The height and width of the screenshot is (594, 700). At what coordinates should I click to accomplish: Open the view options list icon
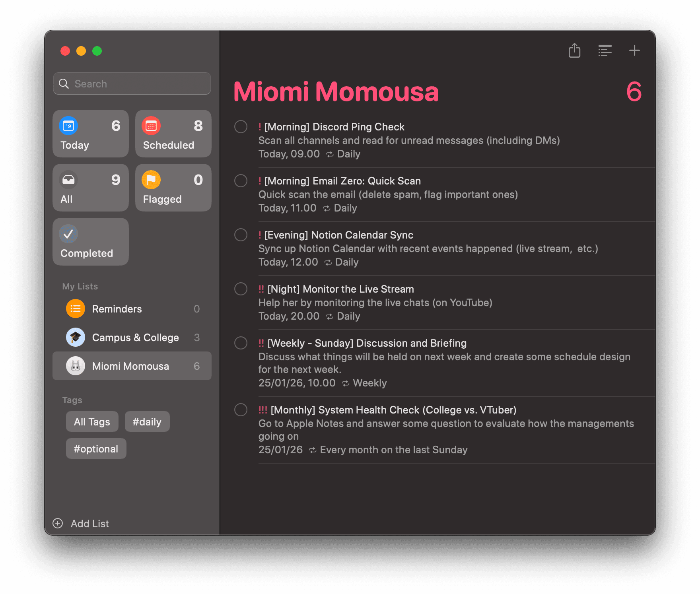(x=605, y=50)
